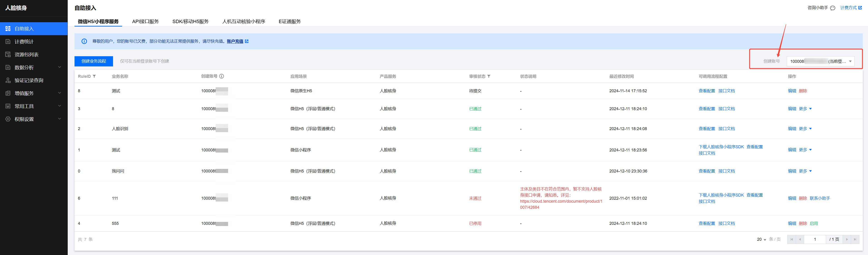Click the page number input field
Screen dimensions: 868x255
pyautogui.click(x=815, y=240)
